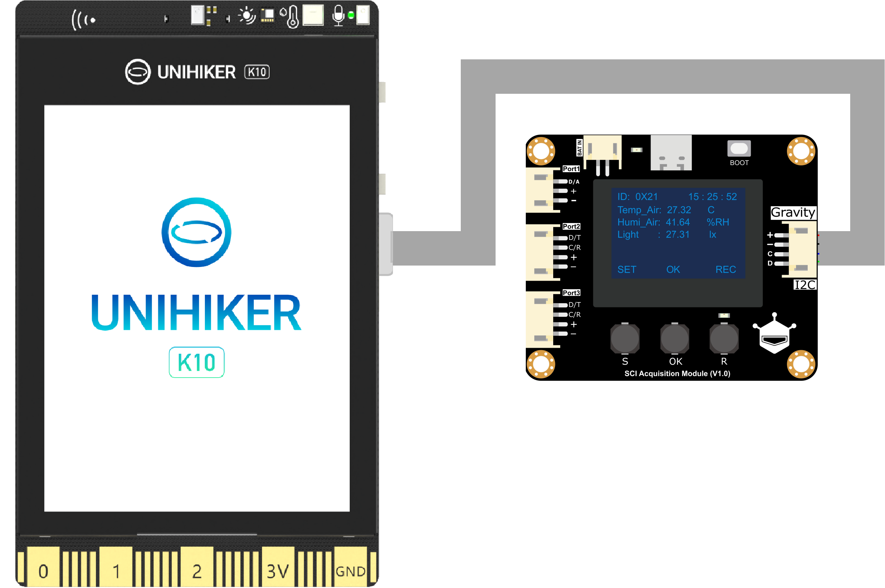The width and height of the screenshot is (885, 588).
Task: Click the thermometer humidity sensor icon
Action: 290,17
